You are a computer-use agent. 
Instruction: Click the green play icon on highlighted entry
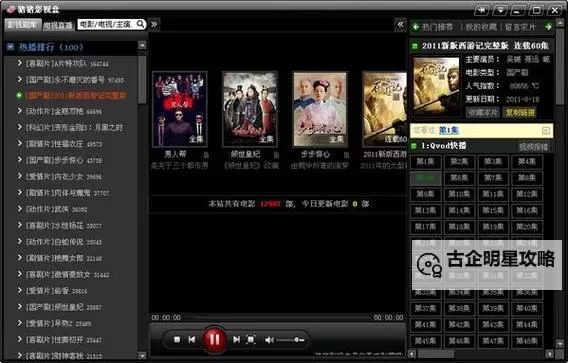[20, 96]
